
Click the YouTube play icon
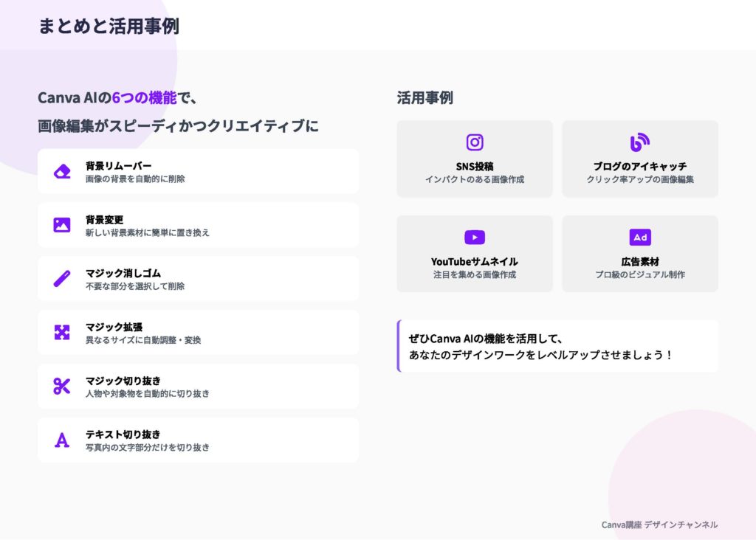point(475,238)
